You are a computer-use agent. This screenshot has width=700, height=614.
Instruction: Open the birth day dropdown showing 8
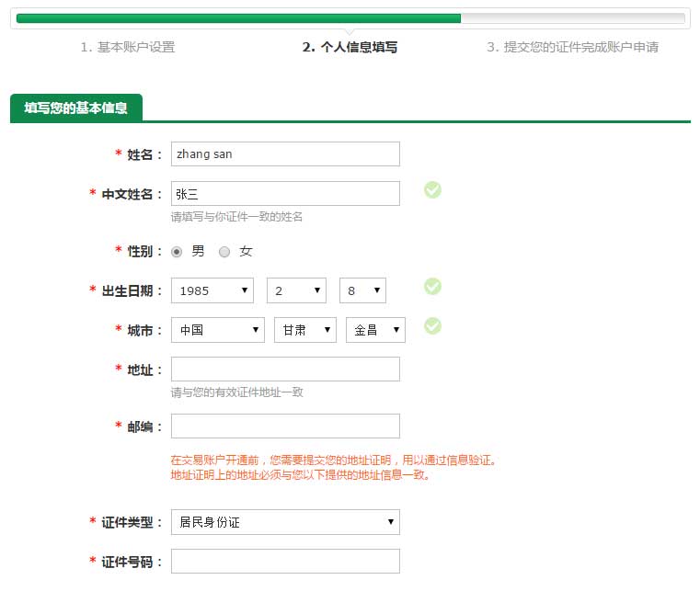[x=362, y=290]
